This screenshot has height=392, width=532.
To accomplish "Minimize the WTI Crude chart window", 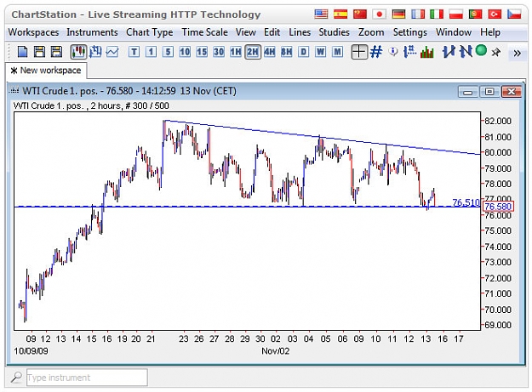I will pyautogui.click(x=468, y=92).
